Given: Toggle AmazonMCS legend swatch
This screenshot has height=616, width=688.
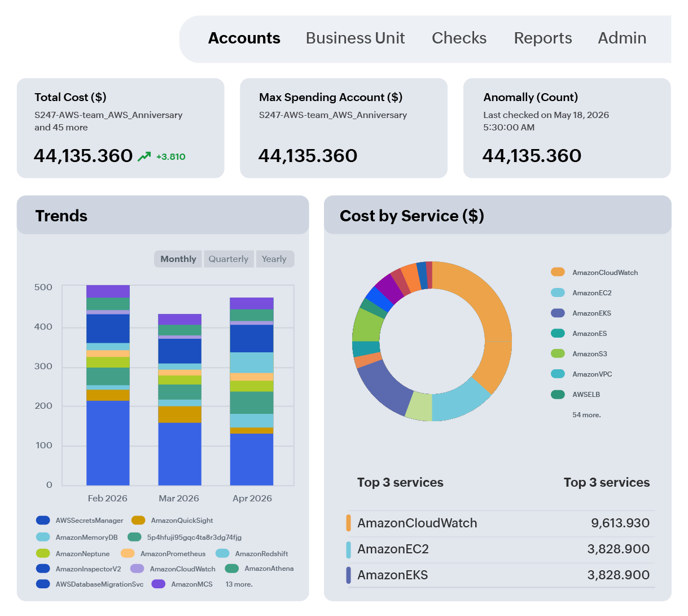Looking at the screenshot, I should pyautogui.click(x=159, y=584).
